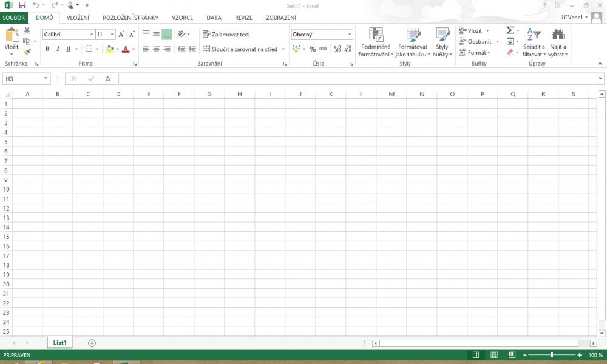
Task: Expand the Obecný number format dropdown
Action: [350, 35]
